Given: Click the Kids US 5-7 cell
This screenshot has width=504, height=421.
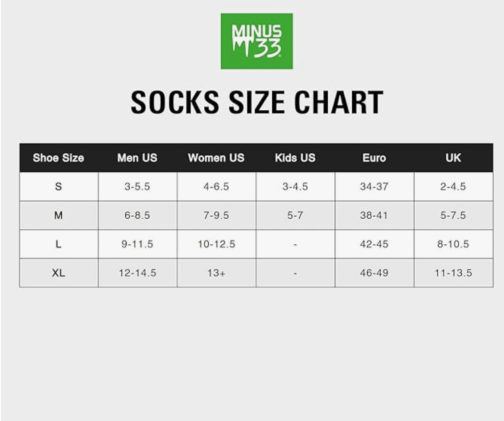Looking at the screenshot, I should click(x=295, y=215).
